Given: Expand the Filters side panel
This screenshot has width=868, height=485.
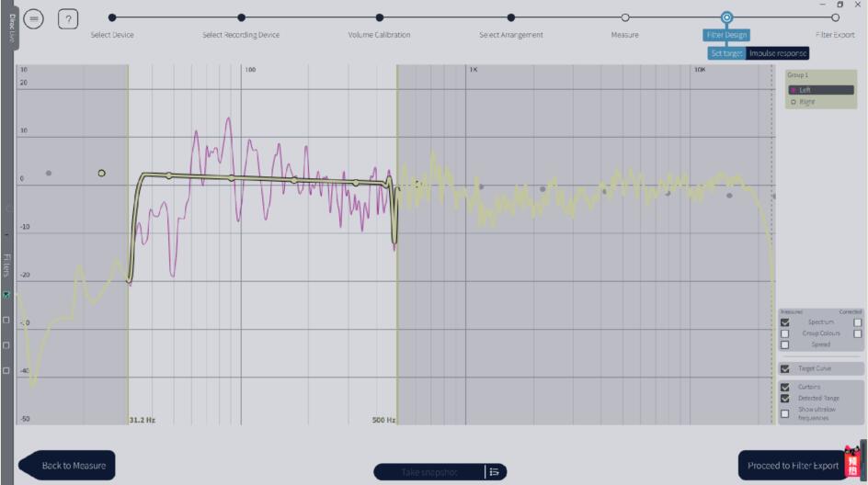Looking at the screenshot, I should tap(6, 265).
